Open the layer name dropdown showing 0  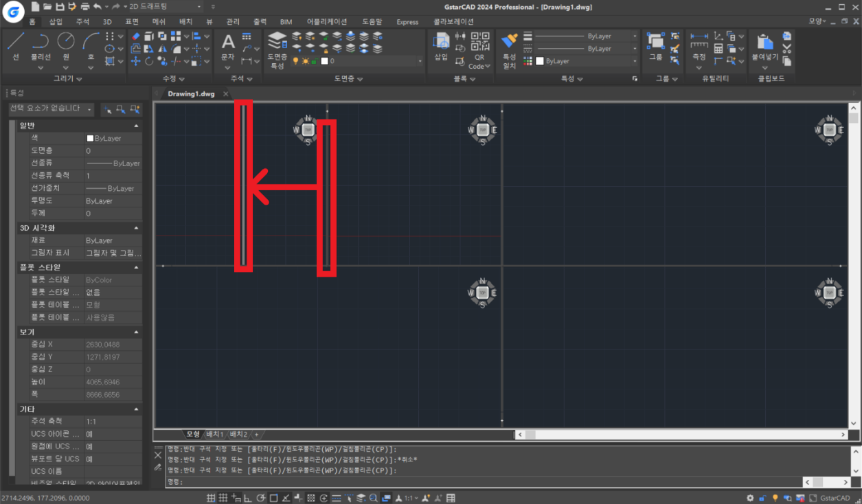coord(358,61)
